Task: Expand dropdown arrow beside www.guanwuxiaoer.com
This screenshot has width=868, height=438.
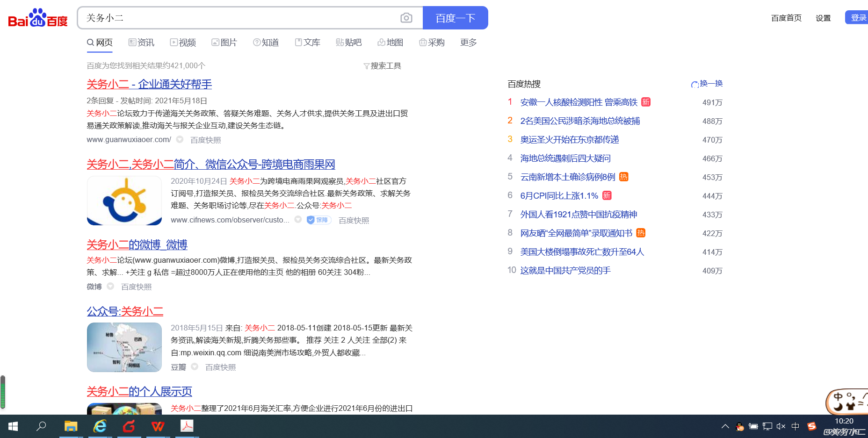Action: click(180, 139)
